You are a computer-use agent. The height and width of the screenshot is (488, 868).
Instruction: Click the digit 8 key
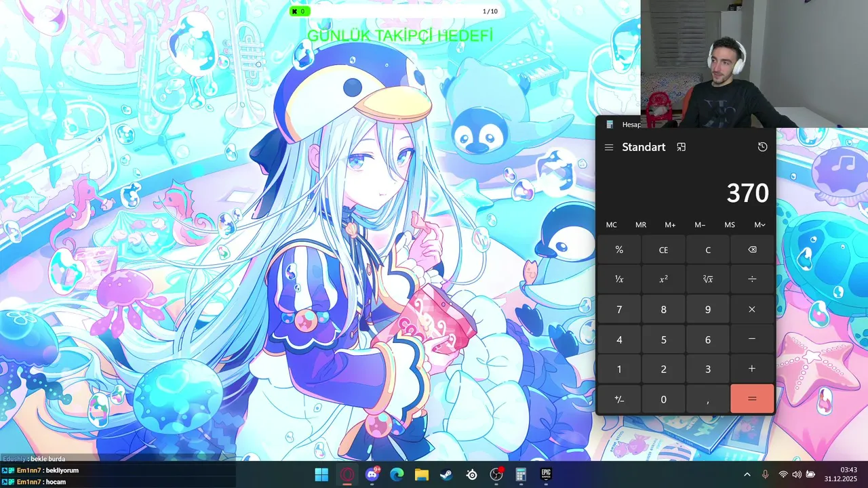click(x=663, y=309)
